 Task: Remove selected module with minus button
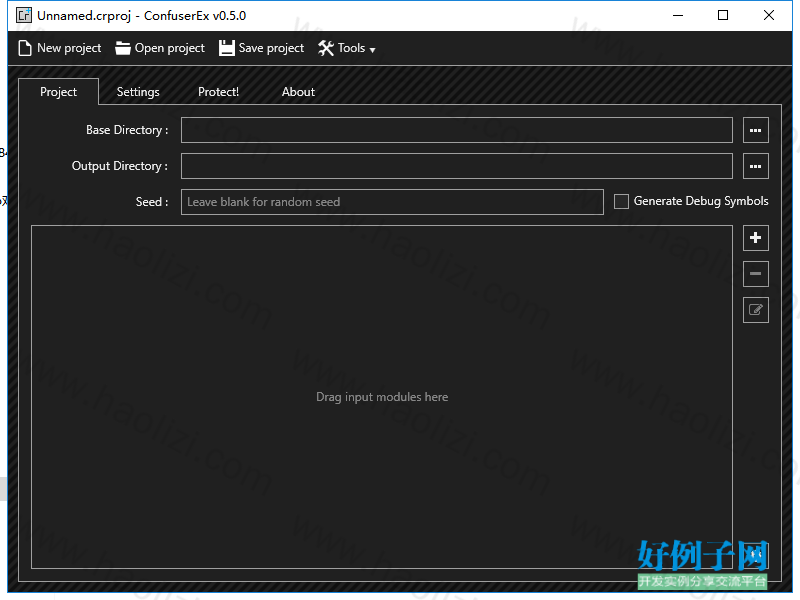click(756, 274)
